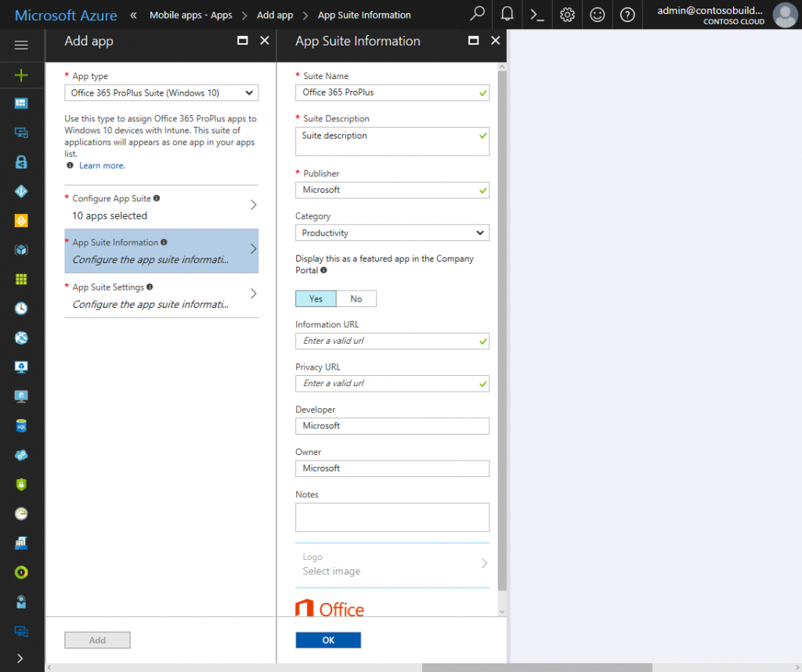Open the Dashboard icon in the sidebar

[x=21, y=104]
